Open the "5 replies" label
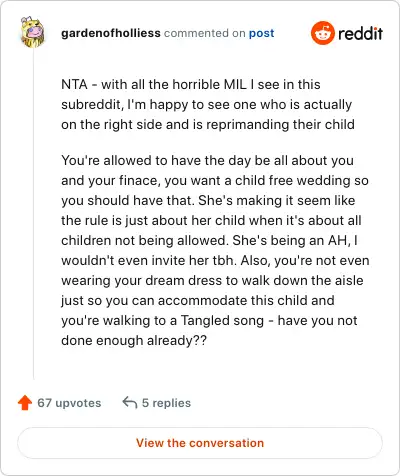 coord(166,403)
